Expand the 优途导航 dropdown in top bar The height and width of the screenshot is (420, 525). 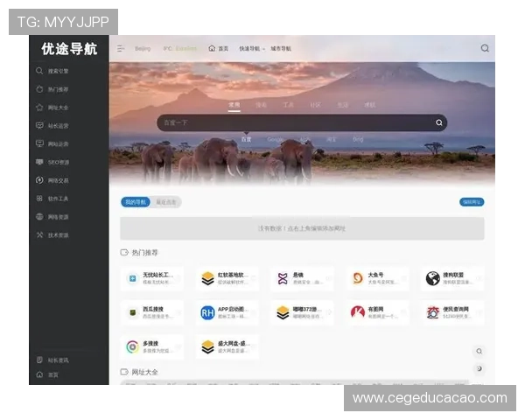tap(251, 48)
